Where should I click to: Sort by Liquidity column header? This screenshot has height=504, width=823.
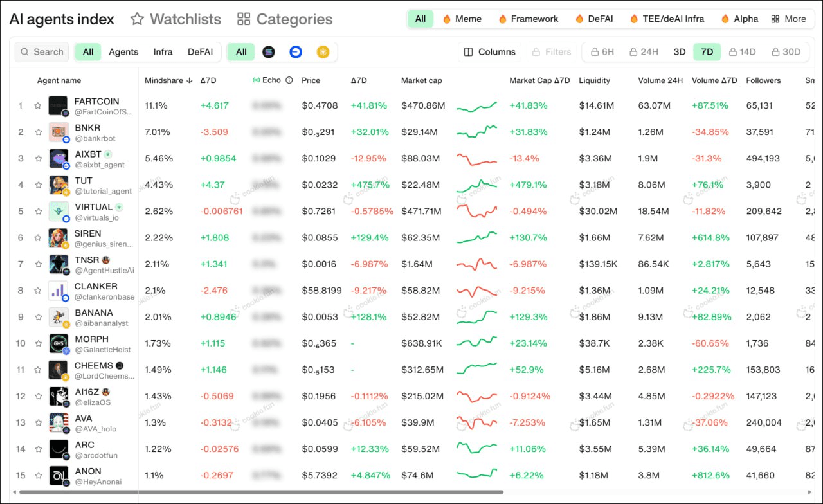(595, 80)
